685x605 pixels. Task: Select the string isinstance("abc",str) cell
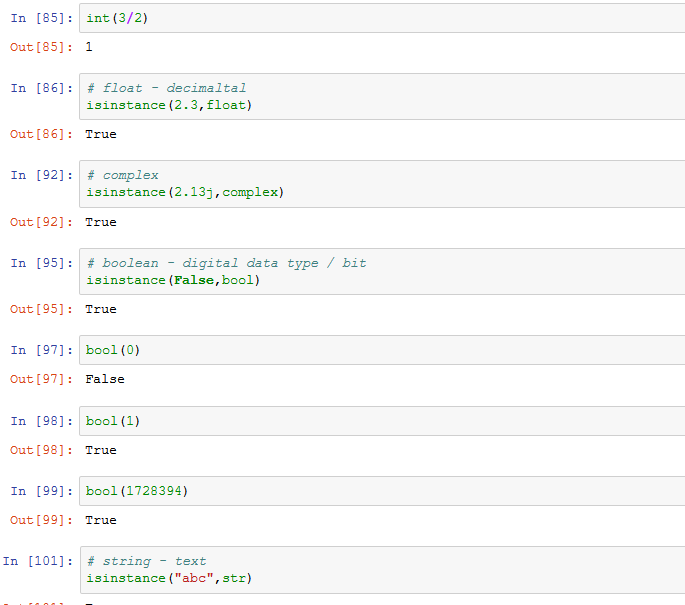[382, 570]
